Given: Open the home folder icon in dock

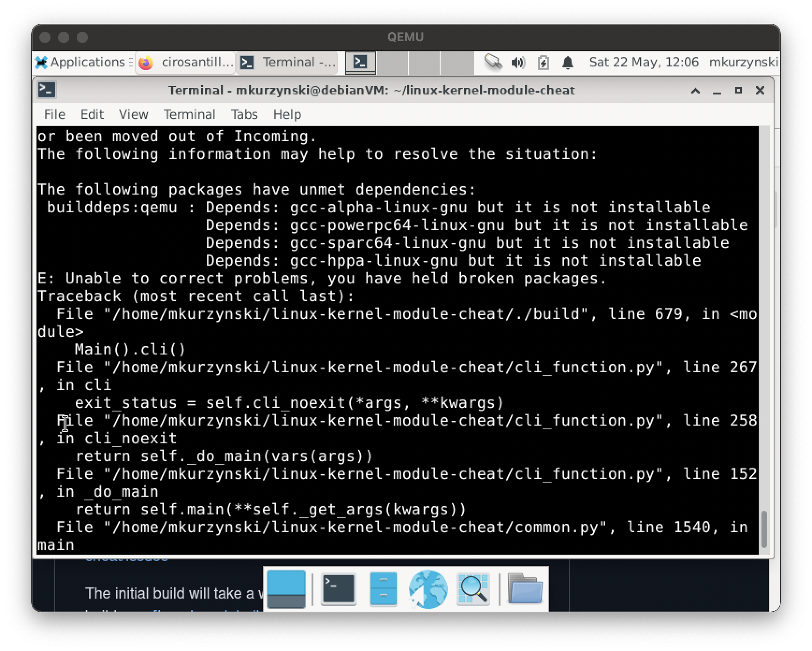Looking at the screenshot, I should click(525, 589).
